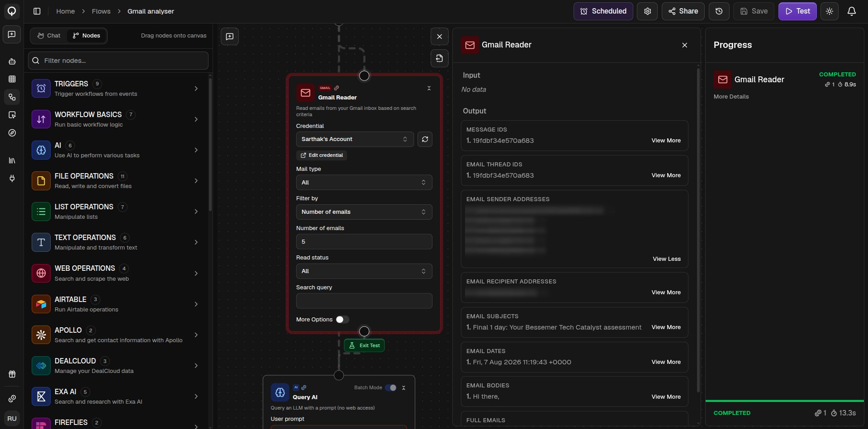Click the Scheduled button
The image size is (868, 429).
[603, 11]
